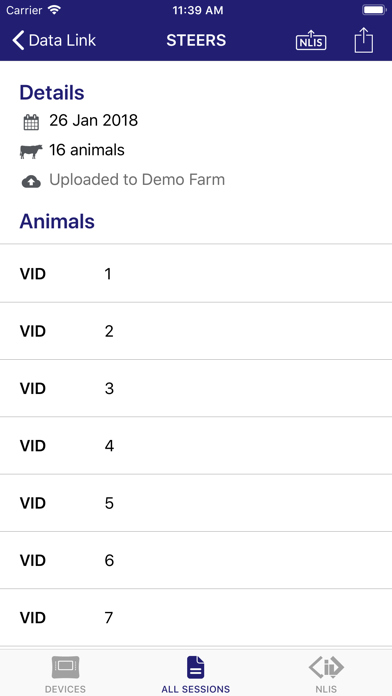The image size is (392, 696).
Task: Choose the animal row VID 4
Action: (x=196, y=446)
